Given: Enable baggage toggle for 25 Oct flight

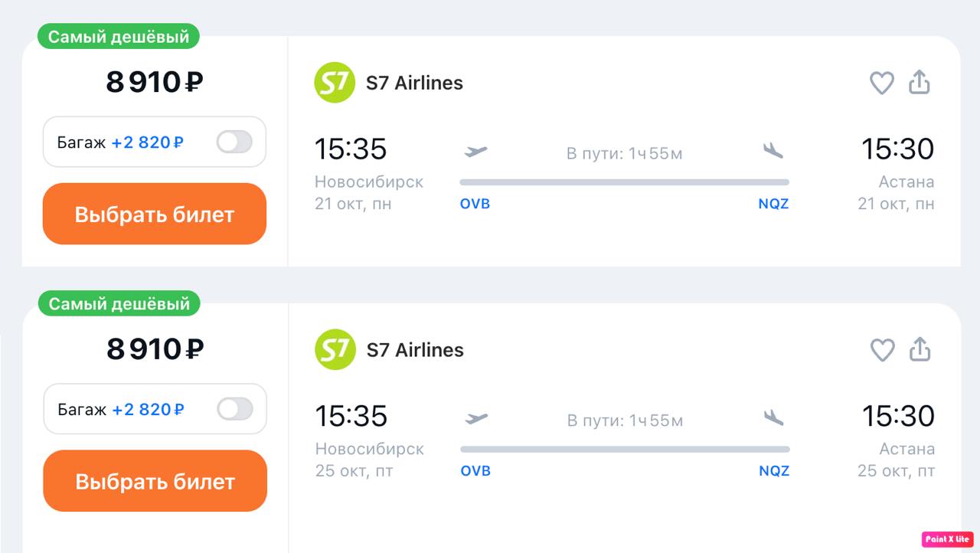Looking at the screenshot, I should (x=234, y=409).
